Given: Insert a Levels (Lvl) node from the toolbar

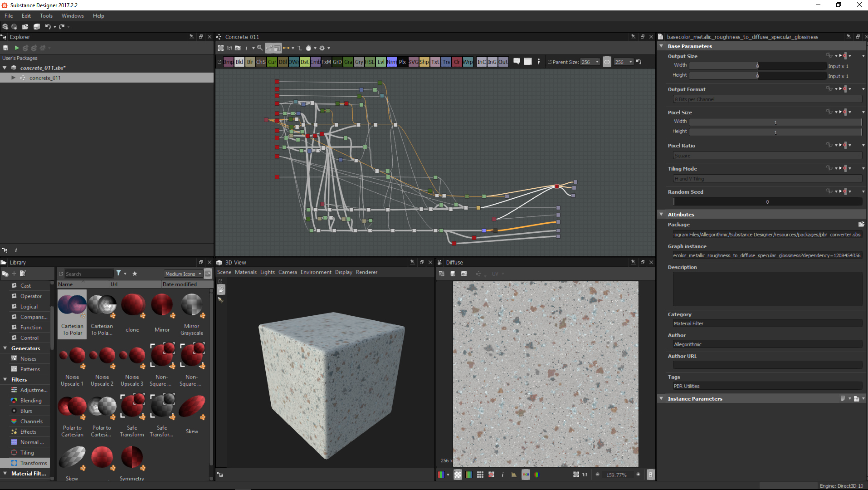Looking at the screenshot, I should click(380, 62).
